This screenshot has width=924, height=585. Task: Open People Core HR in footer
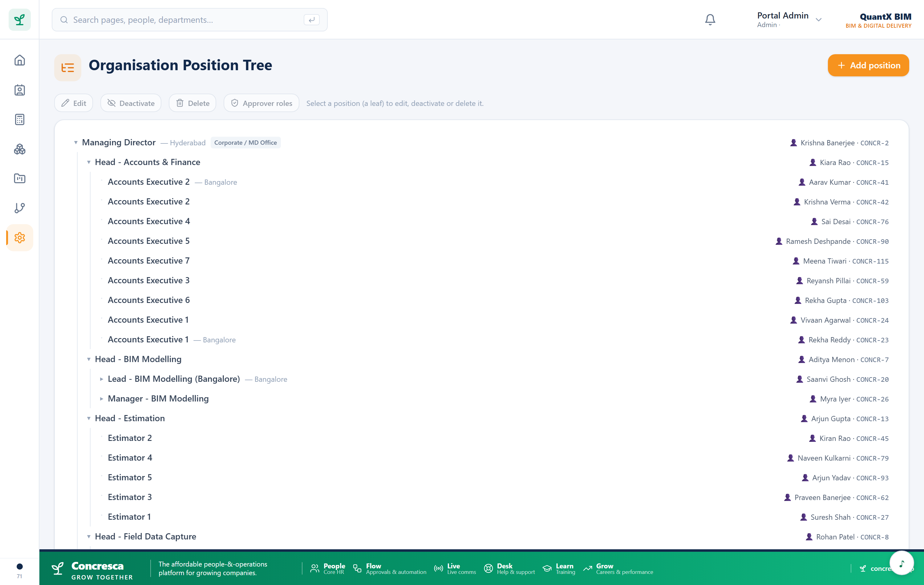[x=328, y=568]
